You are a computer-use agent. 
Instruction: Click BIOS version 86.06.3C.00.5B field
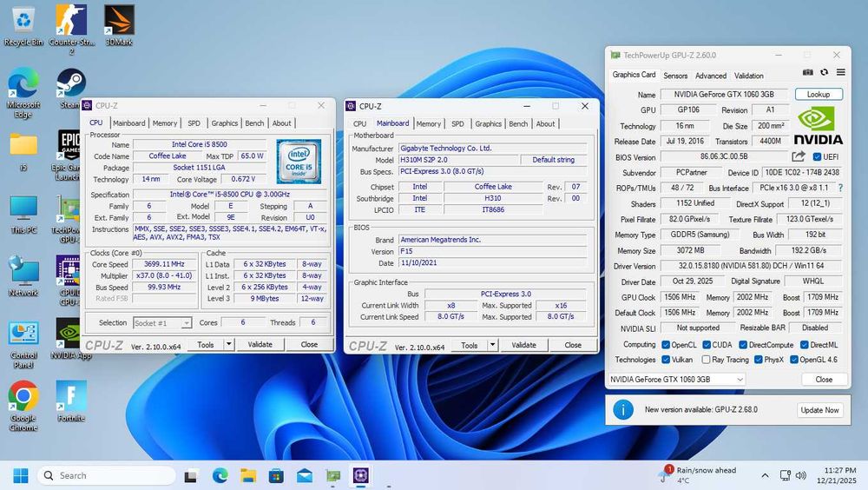pos(724,157)
